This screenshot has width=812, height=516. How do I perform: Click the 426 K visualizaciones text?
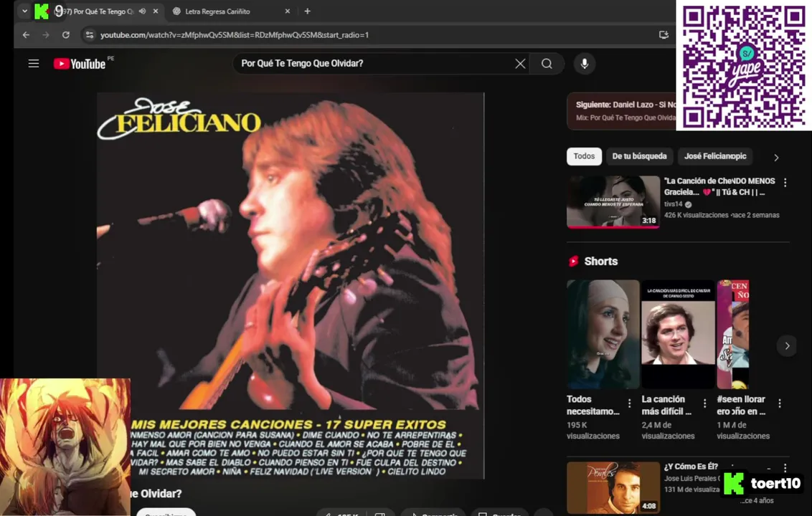(696, 215)
